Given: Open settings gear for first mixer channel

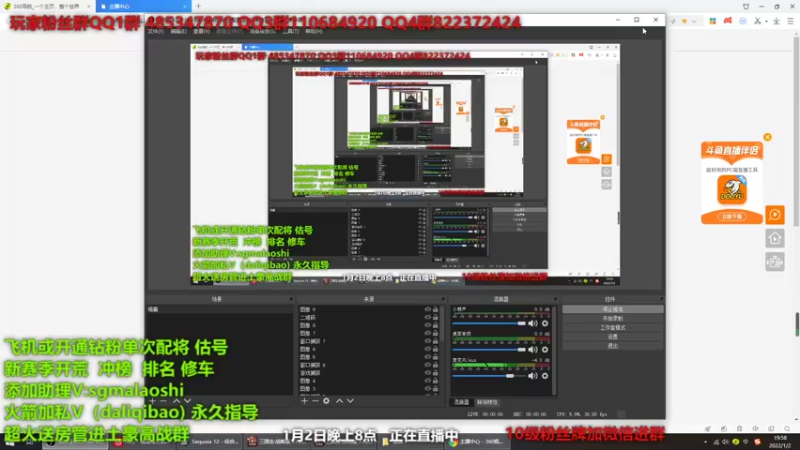Looking at the screenshot, I should tap(545, 323).
